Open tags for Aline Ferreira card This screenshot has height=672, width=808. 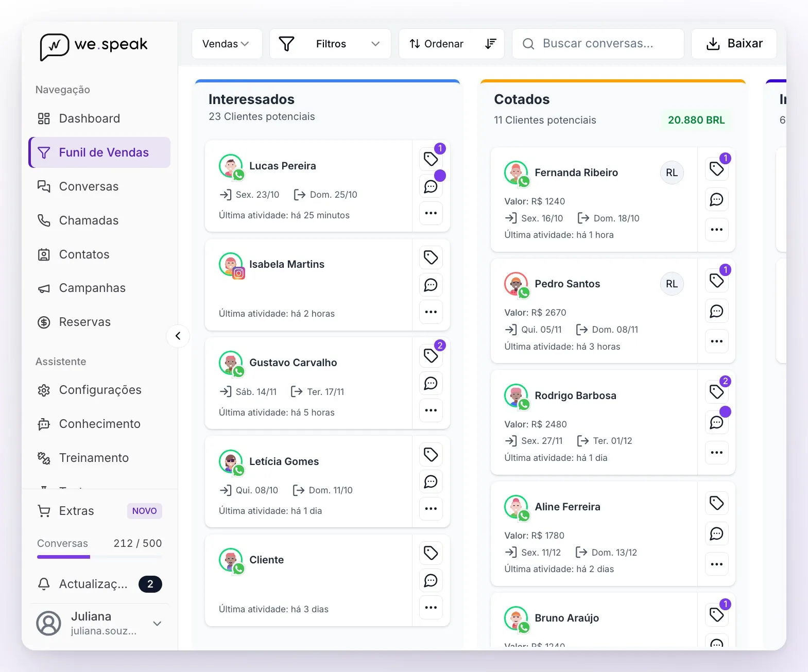(717, 503)
